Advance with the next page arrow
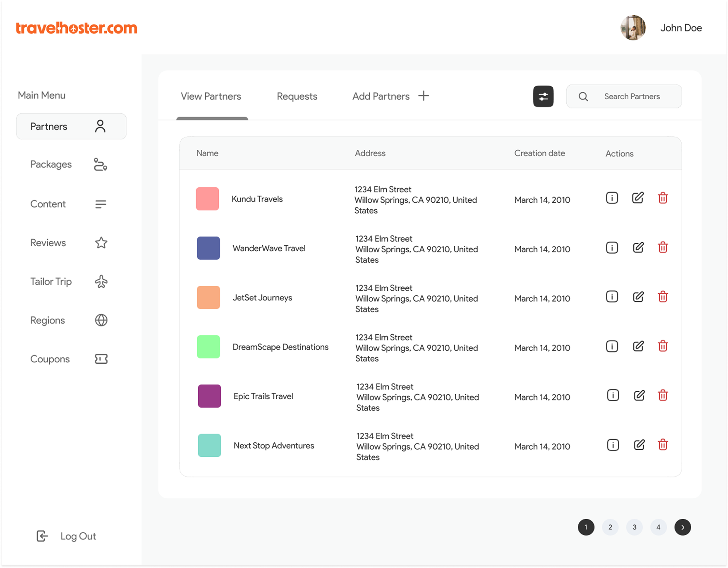Image resolution: width=728 pixels, height=568 pixels. 682,527
